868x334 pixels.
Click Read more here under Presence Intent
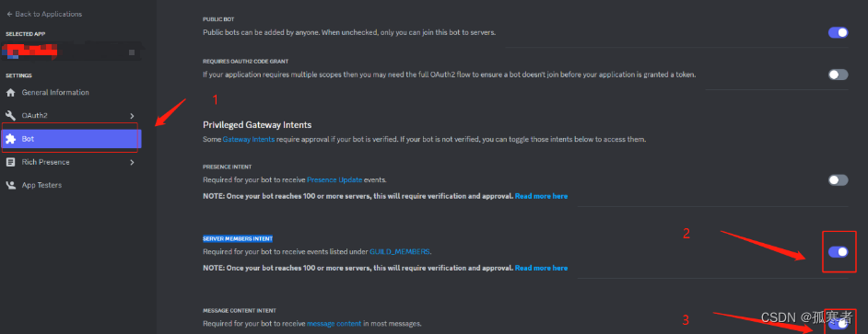(541, 196)
